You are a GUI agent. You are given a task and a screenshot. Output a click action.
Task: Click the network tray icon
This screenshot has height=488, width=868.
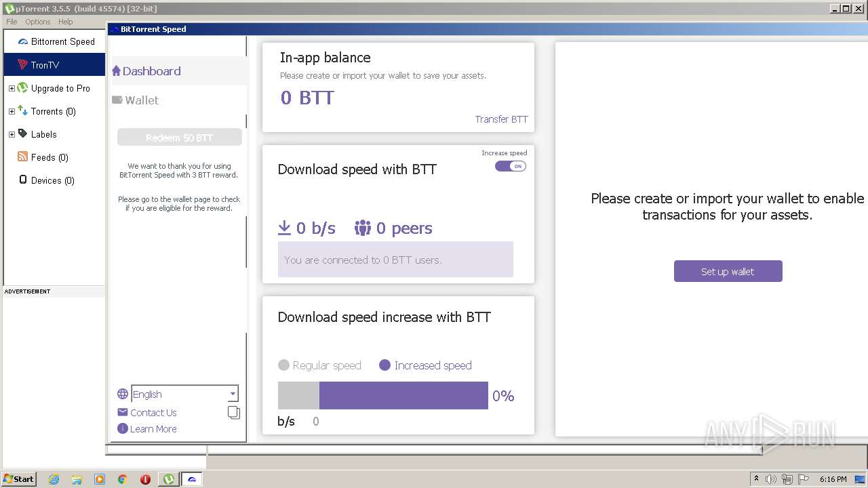(787, 479)
